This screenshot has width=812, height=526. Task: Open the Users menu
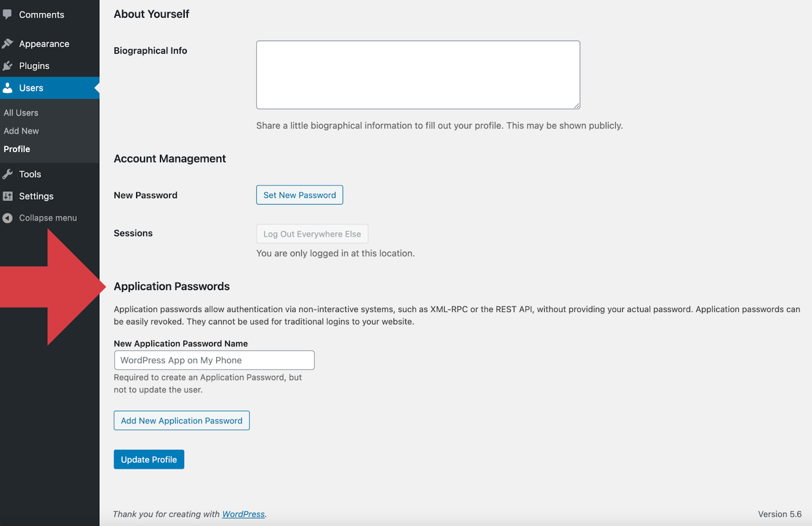click(50, 88)
